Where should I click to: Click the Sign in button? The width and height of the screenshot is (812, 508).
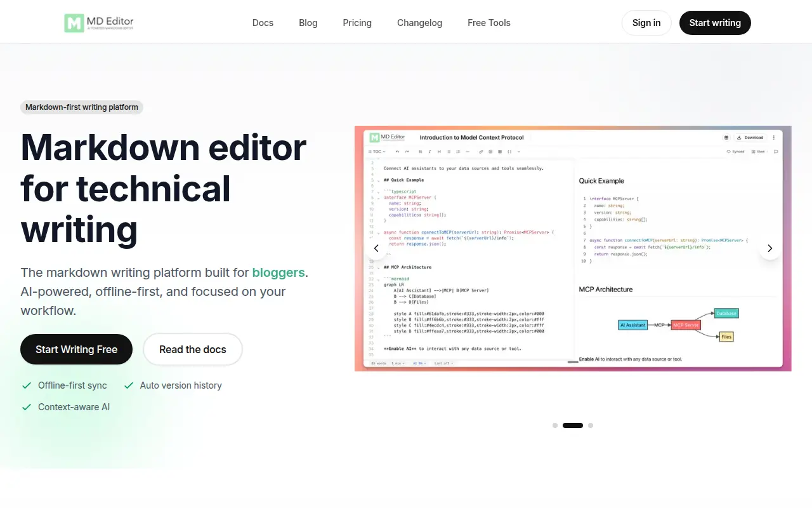pyautogui.click(x=646, y=23)
